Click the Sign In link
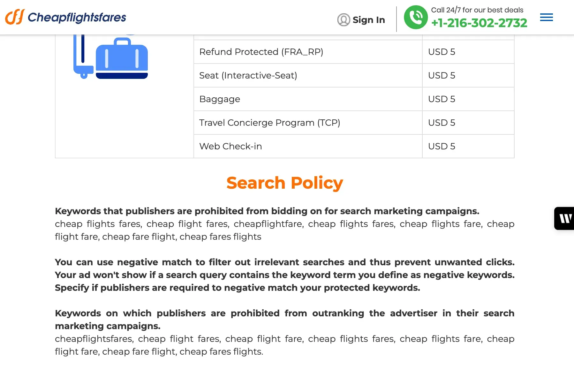This screenshot has width=574, height=392. [369, 20]
